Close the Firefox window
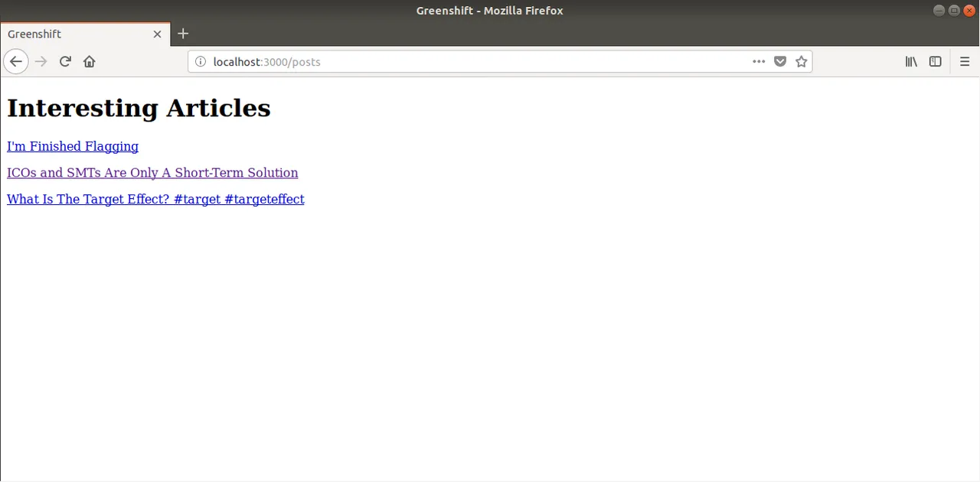This screenshot has height=482, width=980. click(x=969, y=10)
